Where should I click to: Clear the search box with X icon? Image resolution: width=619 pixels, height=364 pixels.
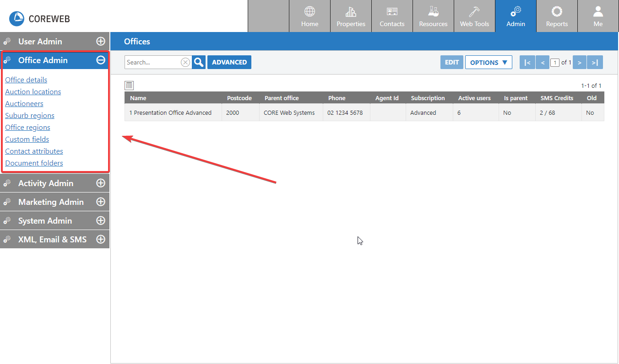tap(185, 62)
